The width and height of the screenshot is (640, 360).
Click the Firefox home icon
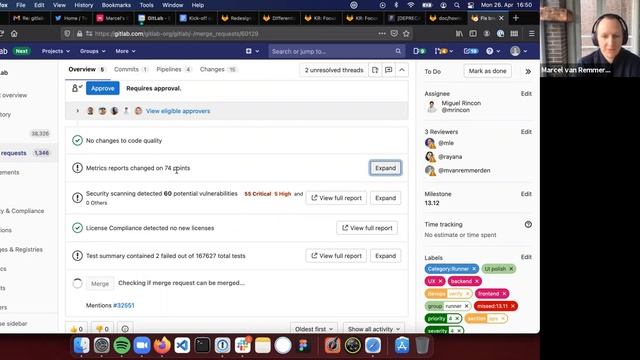(x=14, y=34)
